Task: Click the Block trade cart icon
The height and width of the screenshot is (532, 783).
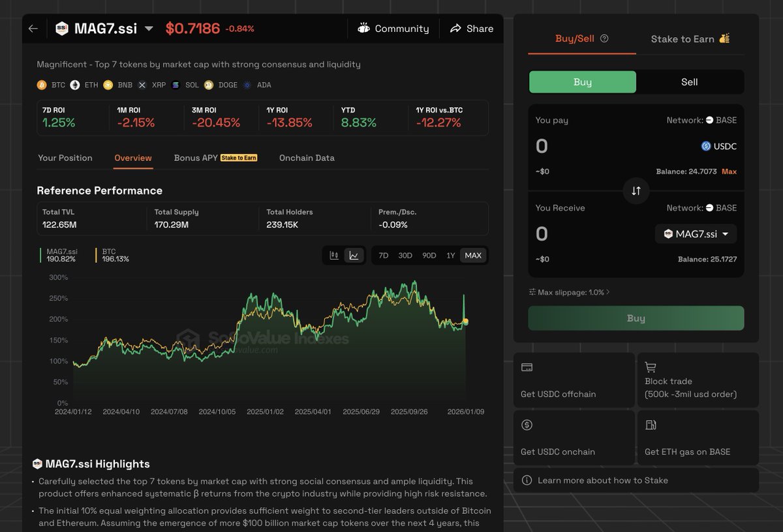Action: point(651,368)
